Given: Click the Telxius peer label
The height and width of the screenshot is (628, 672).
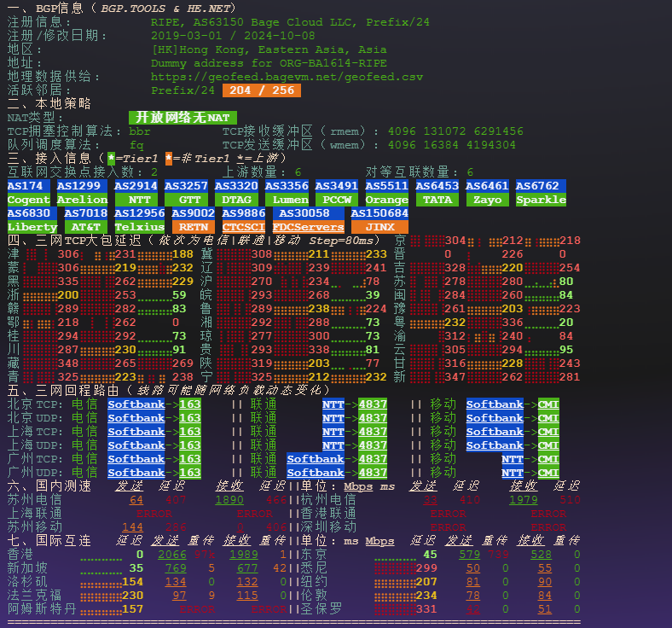Looking at the screenshot, I should (x=139, y=227).
